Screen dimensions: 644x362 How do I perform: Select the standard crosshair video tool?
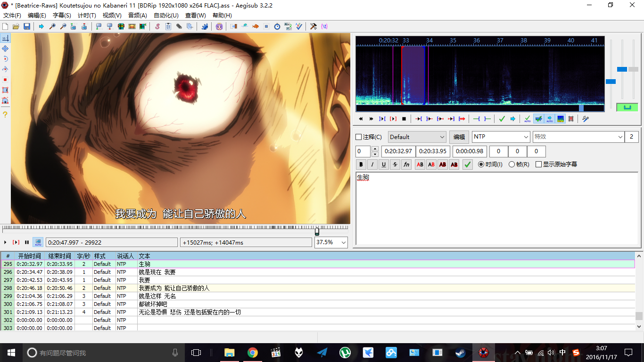point(5,38)
